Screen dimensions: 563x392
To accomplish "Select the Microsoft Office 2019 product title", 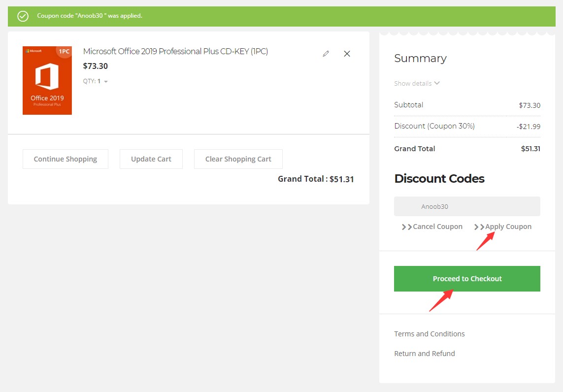I will 176,51.
